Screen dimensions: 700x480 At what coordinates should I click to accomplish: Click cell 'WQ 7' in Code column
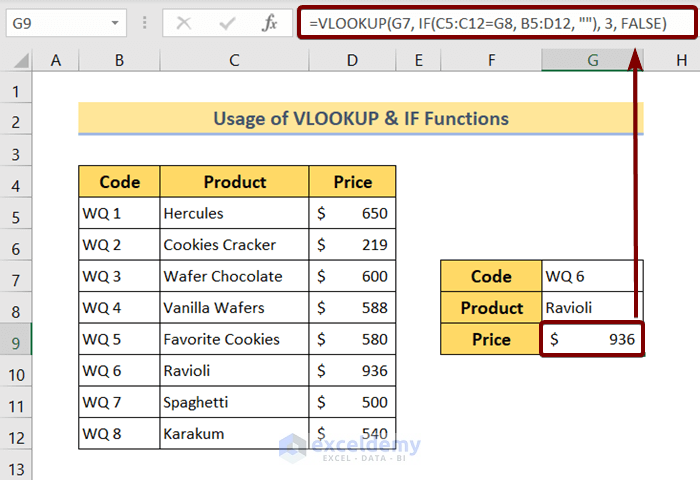pos(119,402)
